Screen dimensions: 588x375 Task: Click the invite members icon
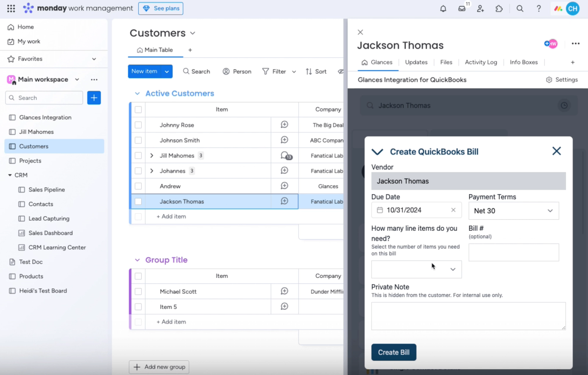pos(480,8)
